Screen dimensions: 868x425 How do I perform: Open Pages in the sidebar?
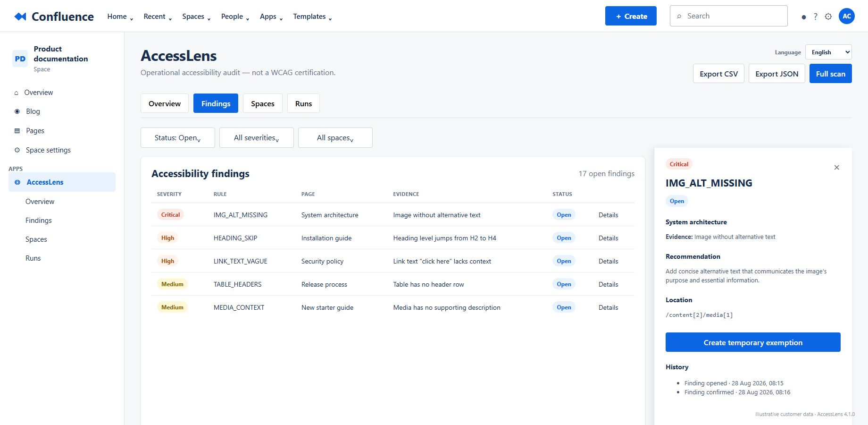35,131
